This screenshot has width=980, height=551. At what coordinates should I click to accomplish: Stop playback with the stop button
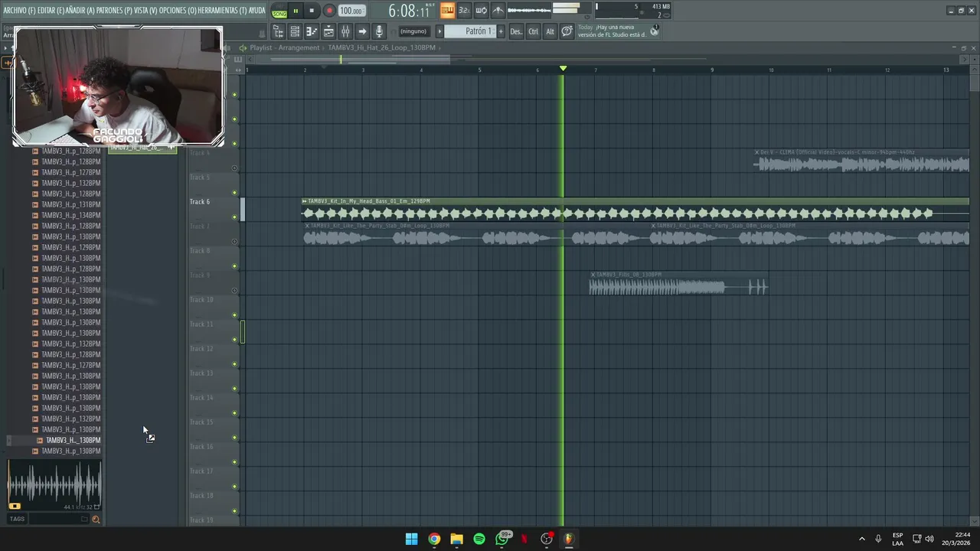(312, 11)
